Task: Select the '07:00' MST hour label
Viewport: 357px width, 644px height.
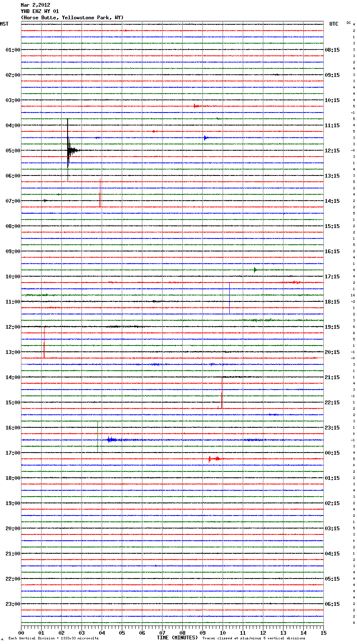Action: pos(13,201)
